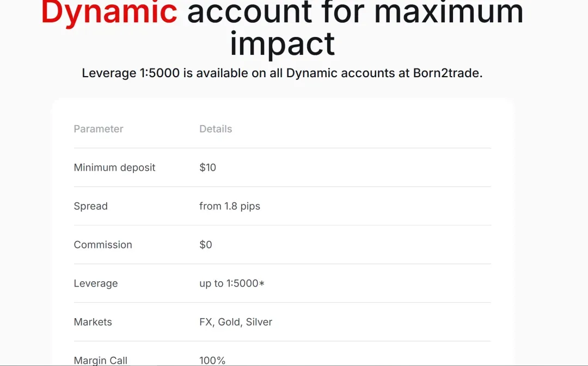Click the "FX, Gold, Silver" value
Image resolution: width=588 pixels, height=366 pixels.
[236, 322]
